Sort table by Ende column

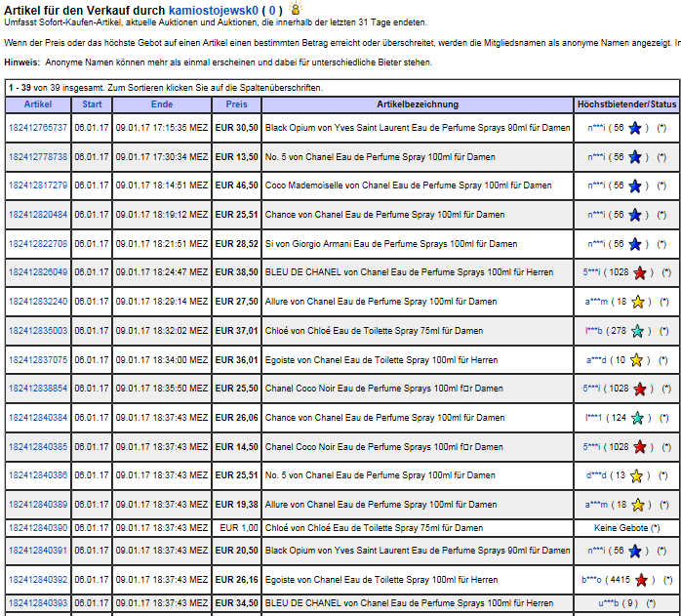162,104
